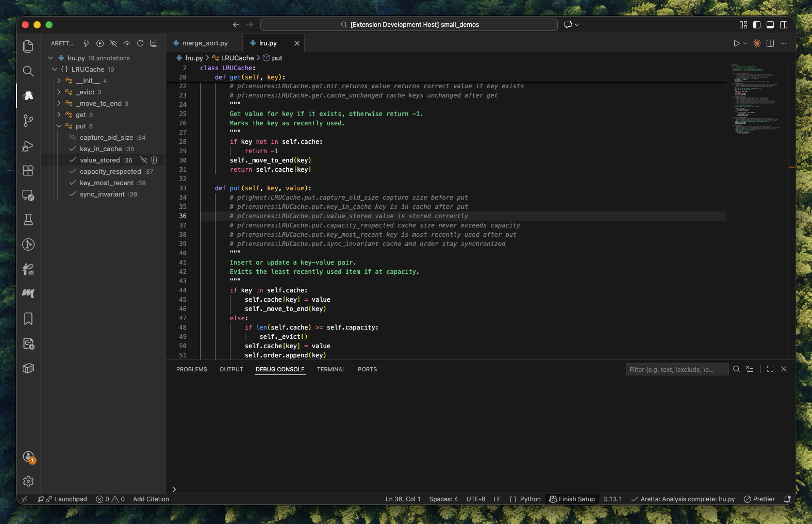Screen dimensions: 812x524
Task: Open the Source Control view
Action: 28,121
